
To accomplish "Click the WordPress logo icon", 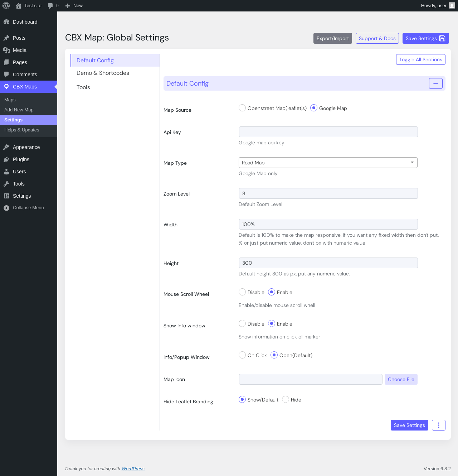I will [6, 6].
